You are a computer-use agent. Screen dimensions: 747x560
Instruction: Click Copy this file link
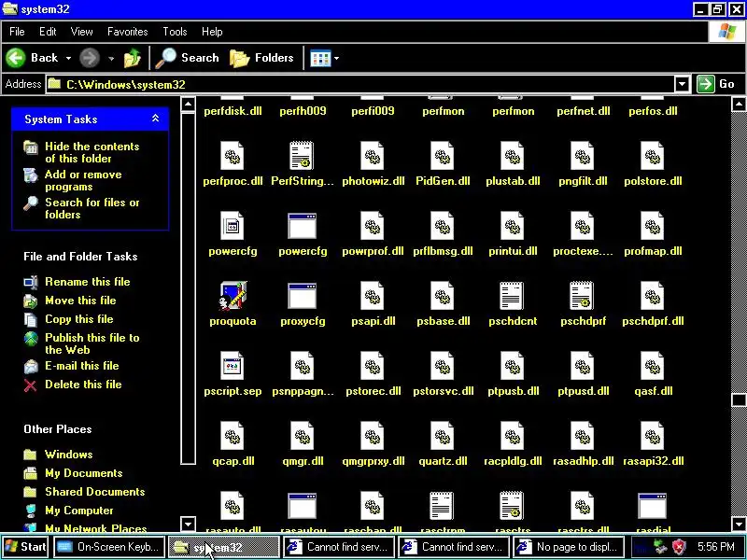click(x=79, y=319)
